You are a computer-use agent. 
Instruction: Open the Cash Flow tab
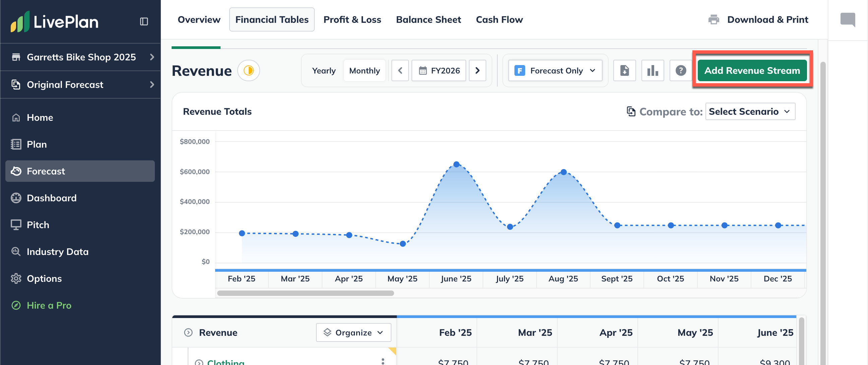pos(499,19)
